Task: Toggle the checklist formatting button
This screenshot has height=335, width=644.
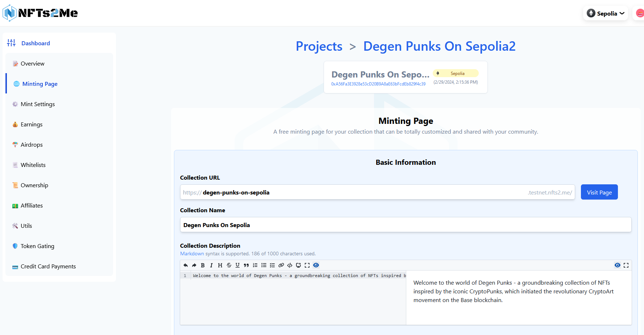Action: [x=272, y=265]
